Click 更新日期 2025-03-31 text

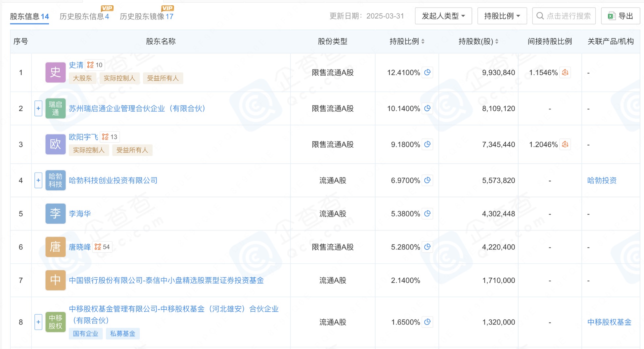(x=367, y=16)
